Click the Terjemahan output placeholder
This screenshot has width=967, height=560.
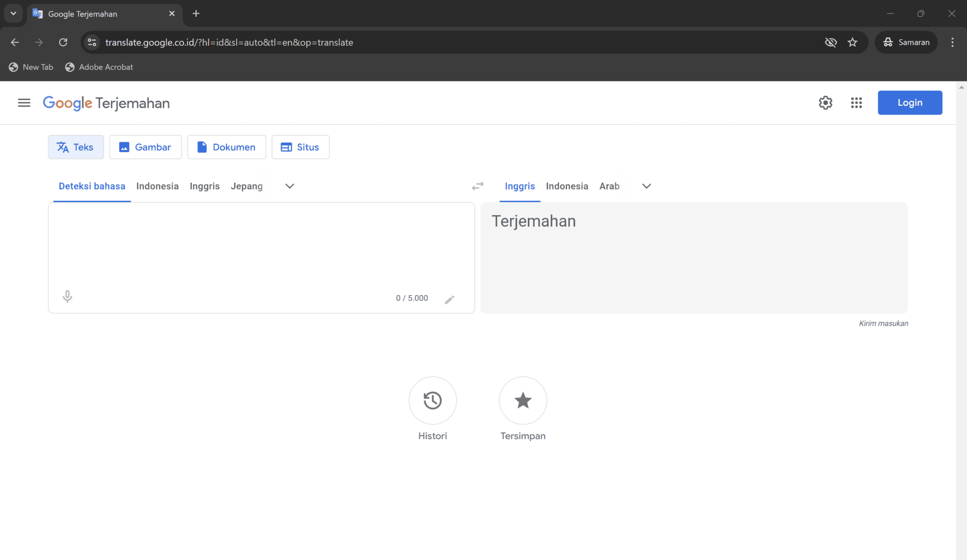[534, 221]
